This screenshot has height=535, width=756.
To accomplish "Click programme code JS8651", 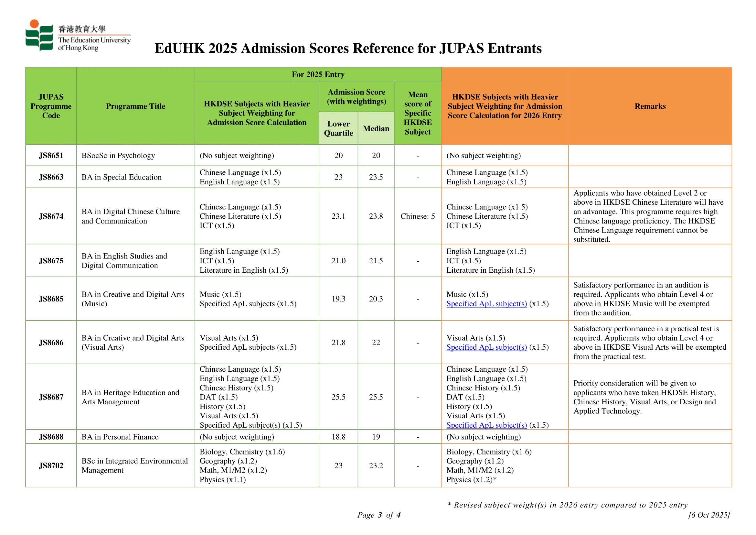I will coord(51,156).
